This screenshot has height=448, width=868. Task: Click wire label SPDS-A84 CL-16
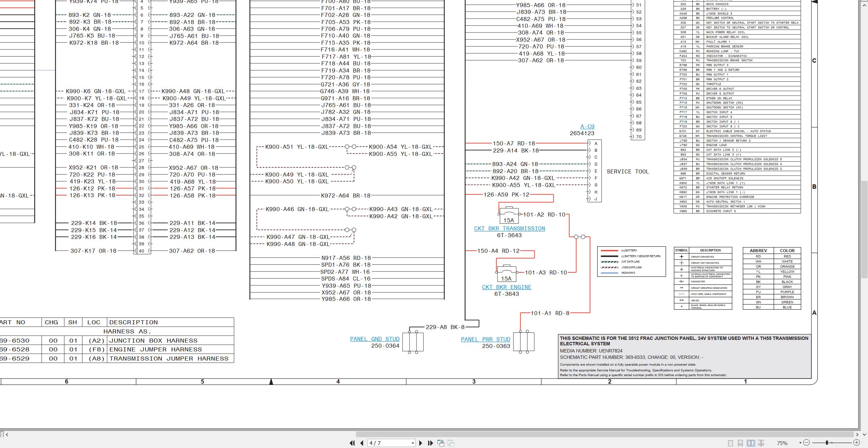click(346, 279)
